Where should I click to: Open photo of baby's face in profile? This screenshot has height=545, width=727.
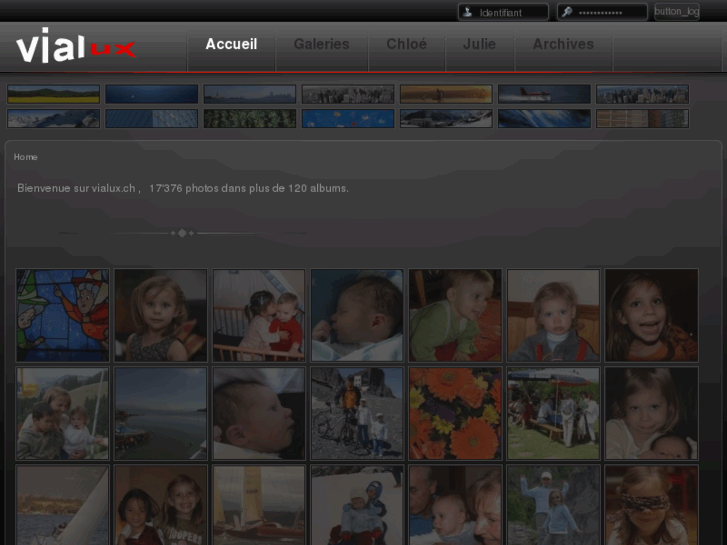click(259, 413)
